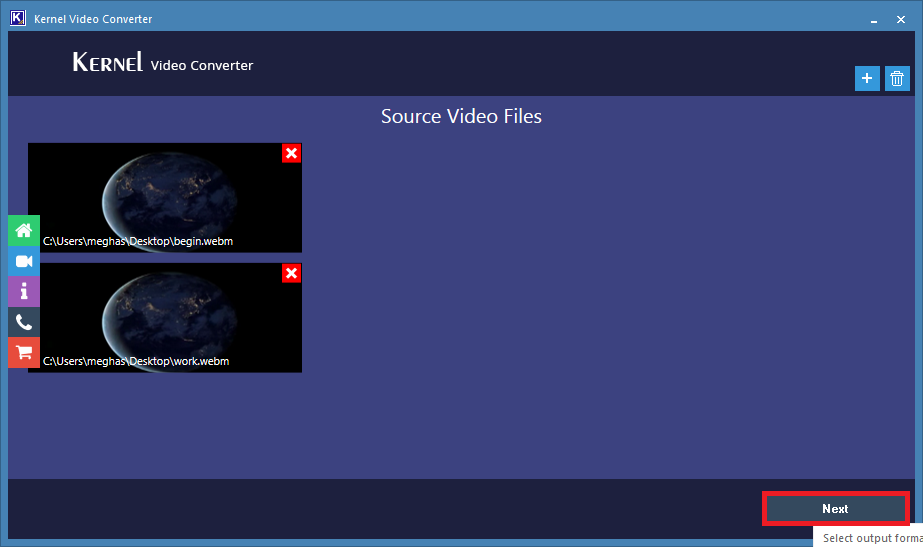Click the work.webm file path text
Screen dimensions: 923x547
136,362
